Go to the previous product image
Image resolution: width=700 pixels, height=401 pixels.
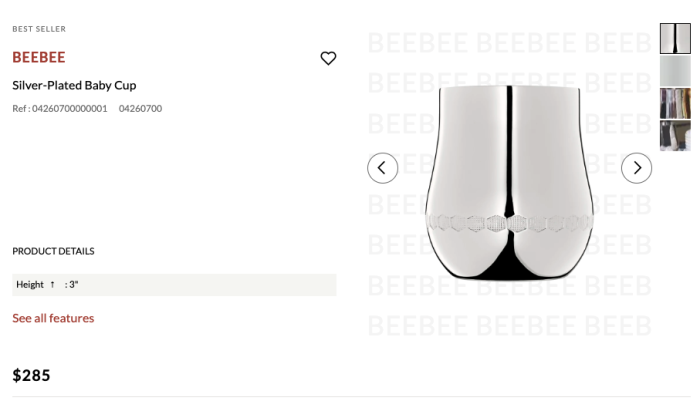click(383, 168)
